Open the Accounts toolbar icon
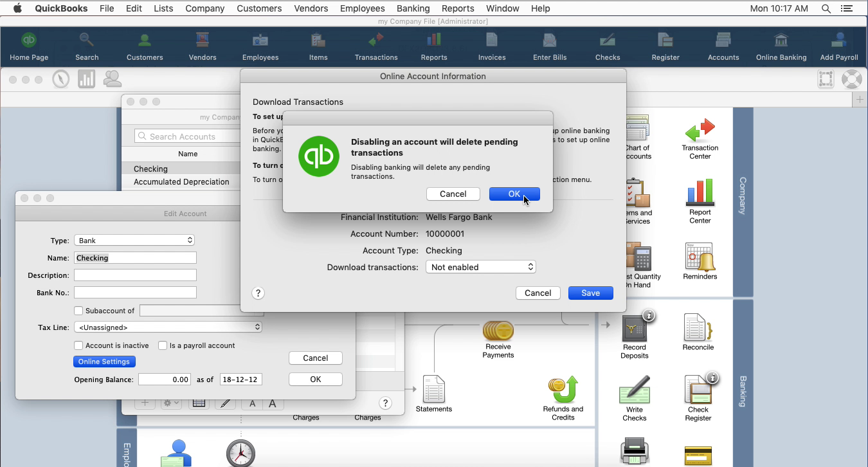The width and height of the screenshot is (868, 467). point(723,46)
